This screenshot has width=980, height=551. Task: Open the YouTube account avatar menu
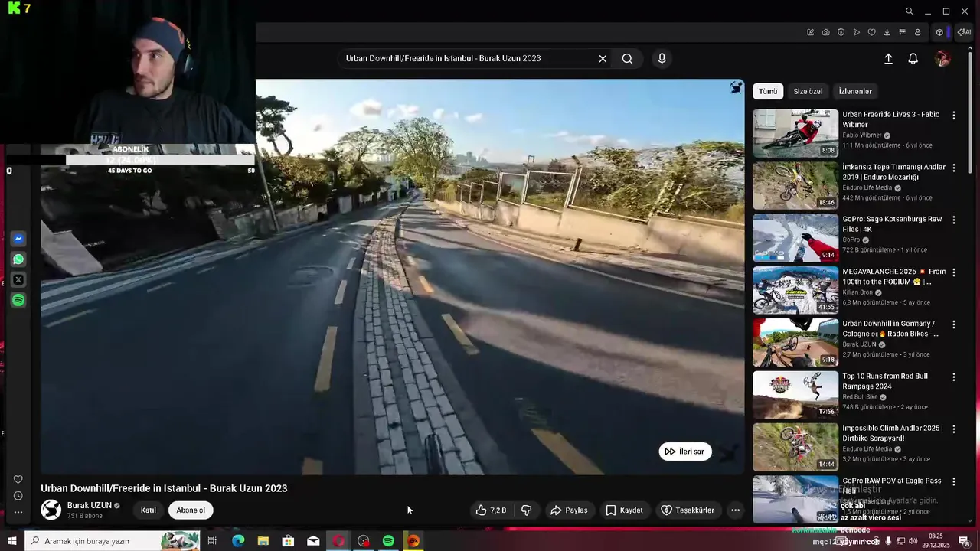point(942,58)
